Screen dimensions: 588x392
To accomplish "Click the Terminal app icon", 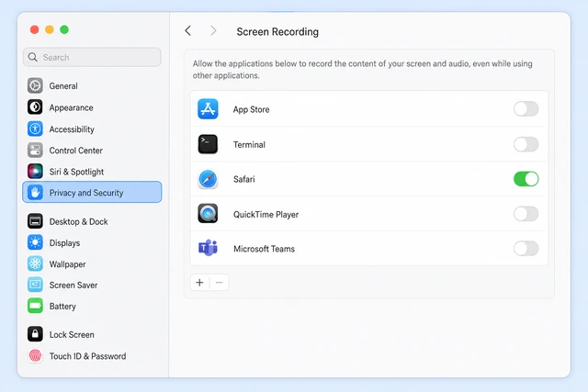I will pyautogui.click(x=208, y=144).
